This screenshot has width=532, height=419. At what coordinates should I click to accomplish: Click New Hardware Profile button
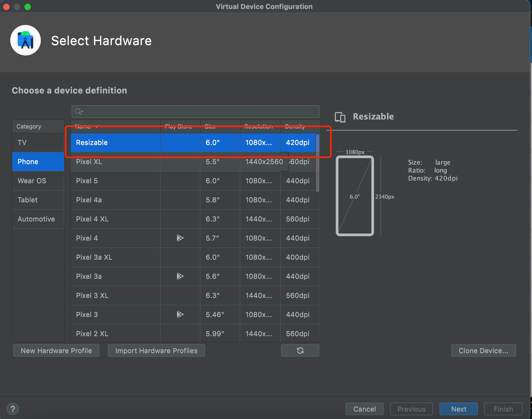[56, 350]
